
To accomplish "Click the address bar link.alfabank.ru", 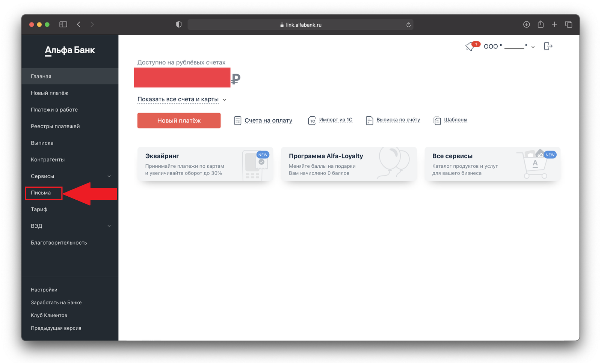I will point(300,25).
